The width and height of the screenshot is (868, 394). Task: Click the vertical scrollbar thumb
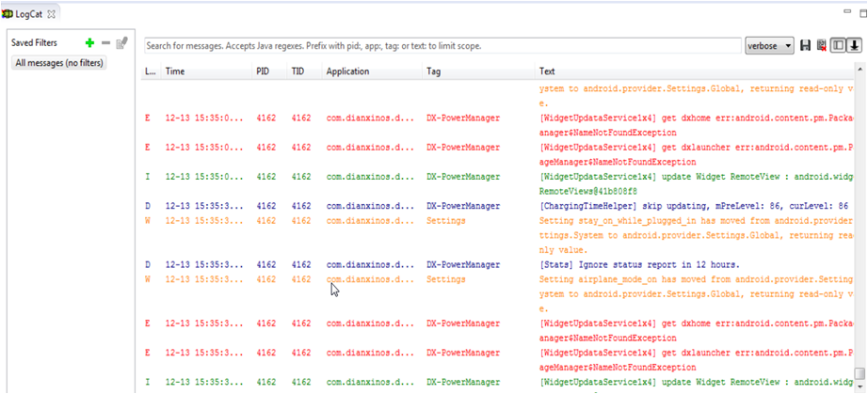(860, 373)
